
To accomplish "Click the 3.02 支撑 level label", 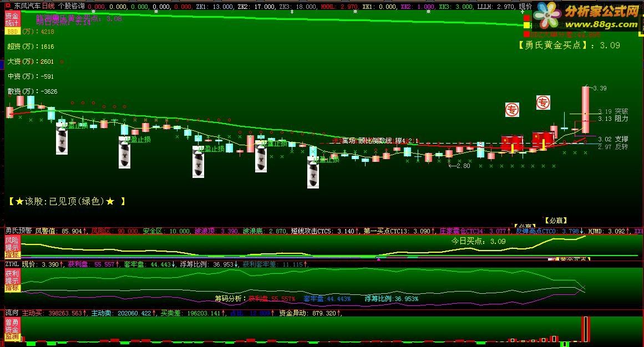I will (x=613, y=139).
